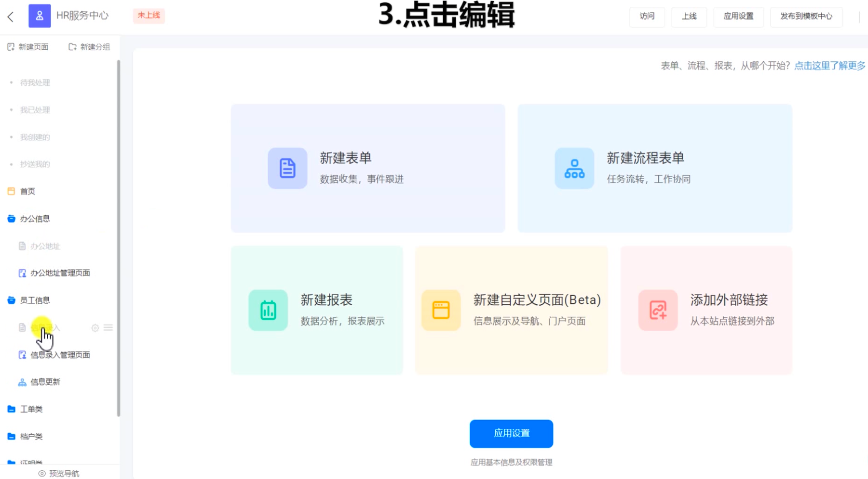Click the 新建表单 card title
868x479 pixels.
tap(346, 158)
